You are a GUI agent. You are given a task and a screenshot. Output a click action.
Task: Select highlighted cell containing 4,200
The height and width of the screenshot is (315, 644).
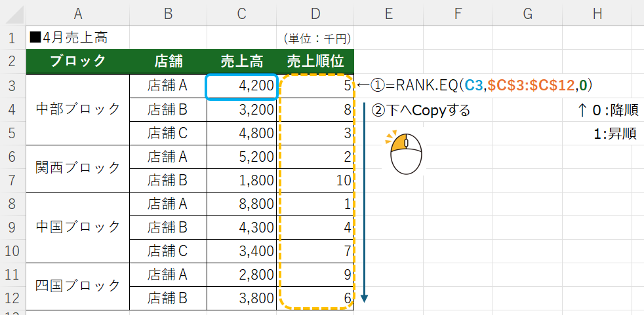coord(241,86)
